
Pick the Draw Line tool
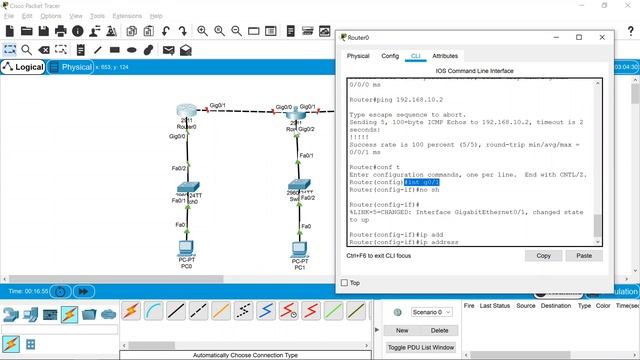click(x=98, y=50)
